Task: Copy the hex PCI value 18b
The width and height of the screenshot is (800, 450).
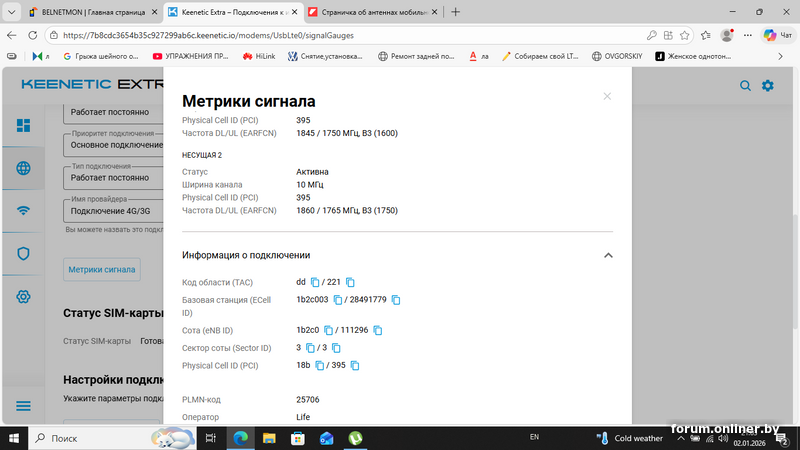Action: click(x=319, y=365)
